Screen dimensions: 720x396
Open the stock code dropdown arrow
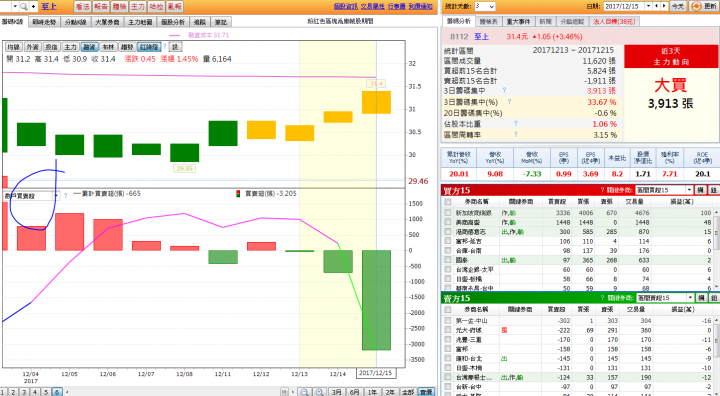[15, 6]
